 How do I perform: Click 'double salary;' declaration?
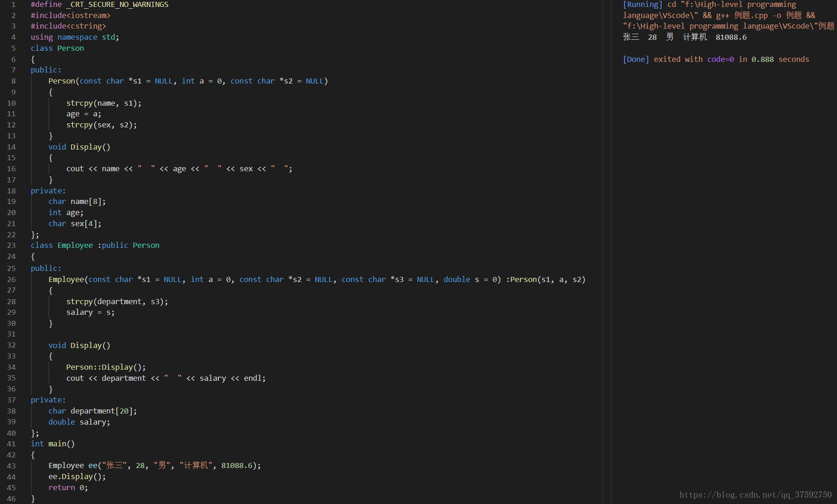[79, 422]
